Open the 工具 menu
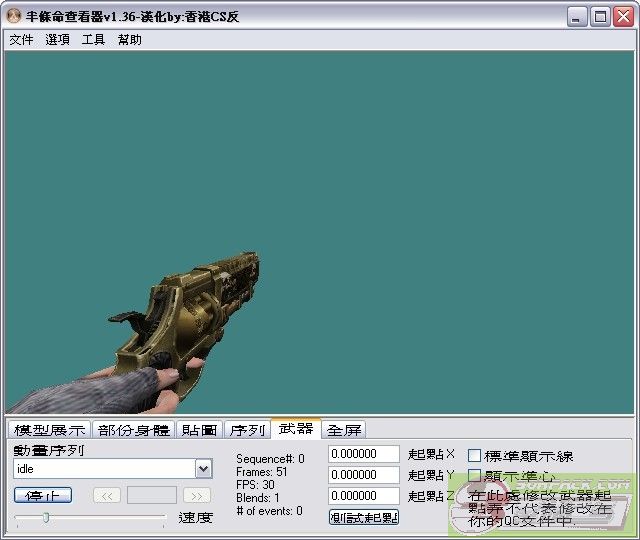Viewport: 640px width, 540px height. tap(93, 40)
